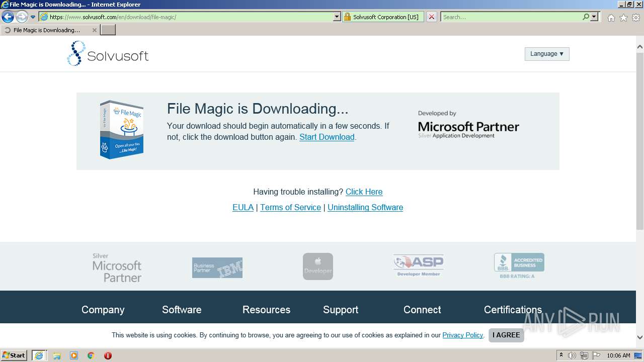The image size is (644, 362).
Task: Click Internet Explorer taskbar icon
Action: tap(39, 355)
